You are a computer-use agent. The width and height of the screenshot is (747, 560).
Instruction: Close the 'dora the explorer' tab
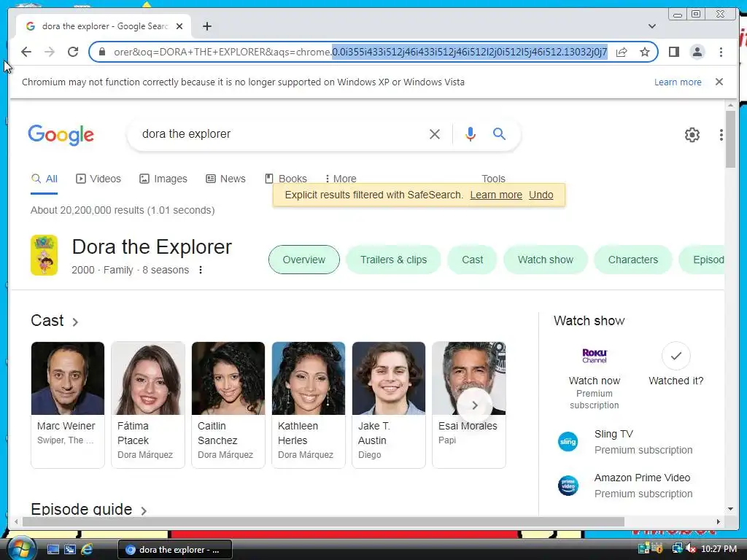[x=179, y=26]
